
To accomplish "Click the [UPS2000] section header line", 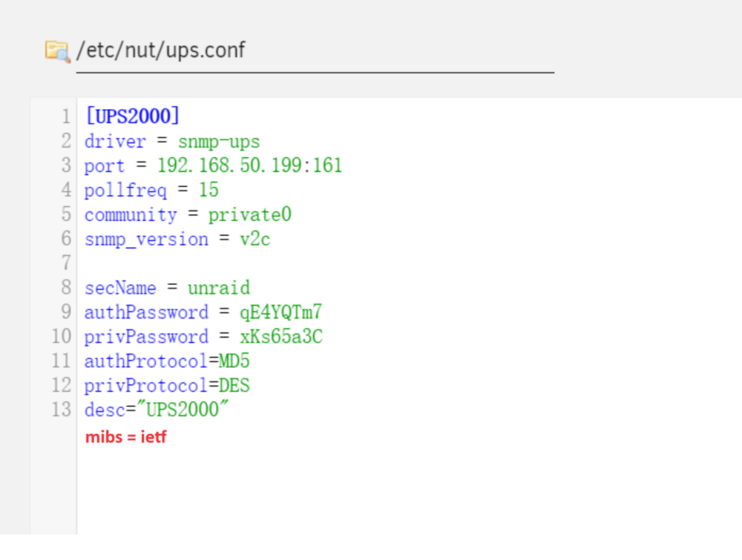I will click(133, 116).
